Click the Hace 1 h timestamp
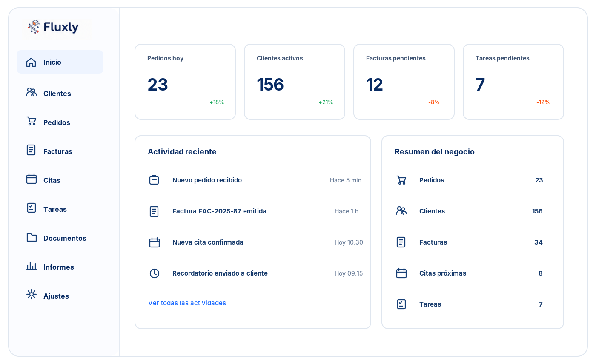Viewport: 596px width, 364px height. coord(347,211)
